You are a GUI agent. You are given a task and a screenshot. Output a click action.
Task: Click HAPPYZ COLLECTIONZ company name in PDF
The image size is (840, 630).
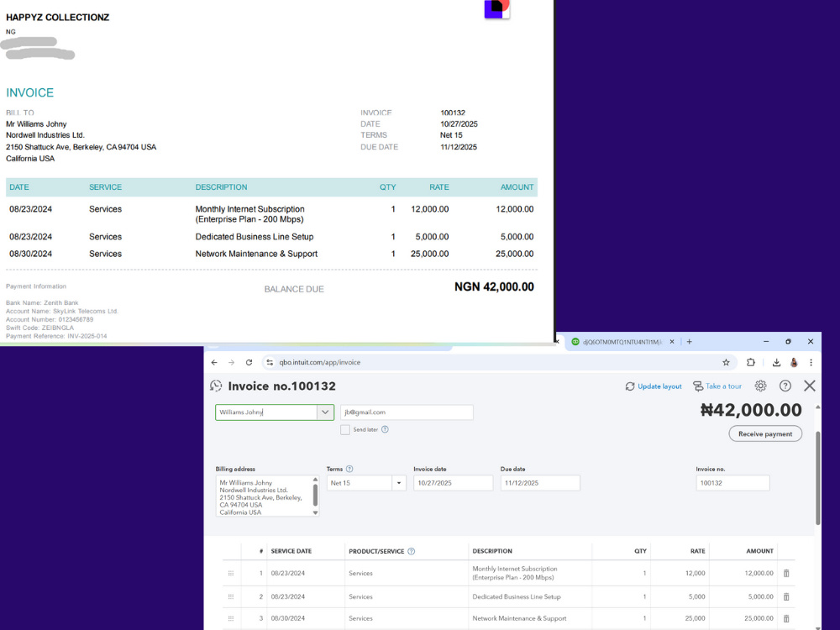click(x=58, y=18)
